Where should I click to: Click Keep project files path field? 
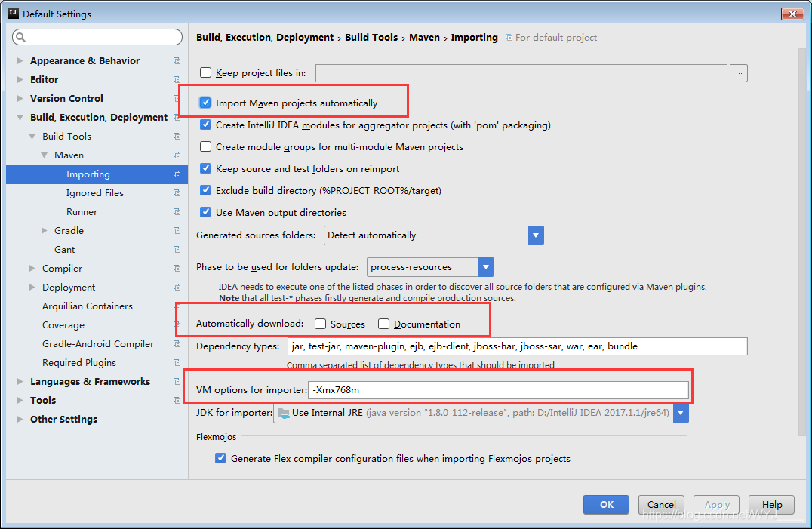pos(521,73)
